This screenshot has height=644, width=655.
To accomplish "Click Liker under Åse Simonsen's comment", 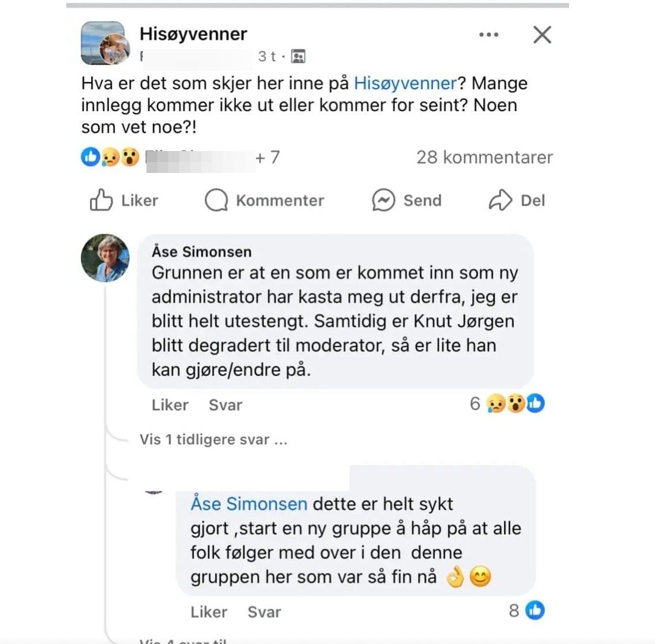I will 170,405.
